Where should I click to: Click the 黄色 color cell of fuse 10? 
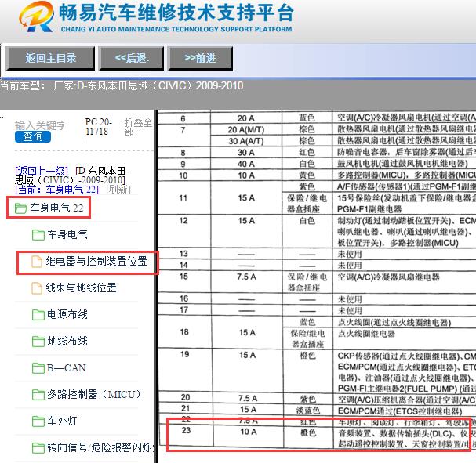307,175
